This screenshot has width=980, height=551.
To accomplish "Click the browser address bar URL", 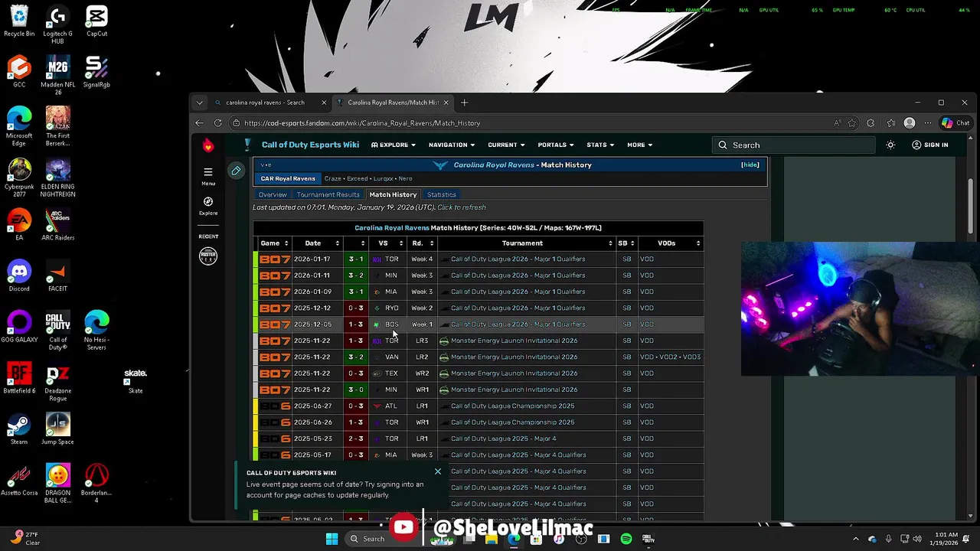I will (x=362, y=122).
